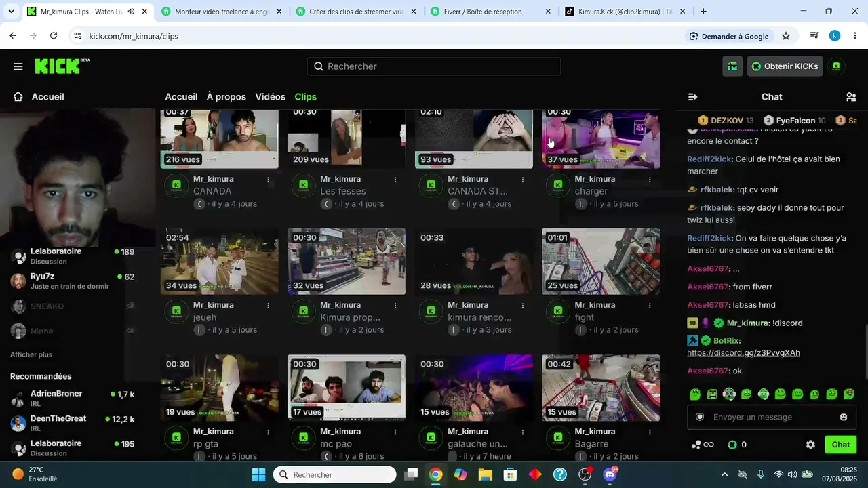Viewport: 868px width, 488px height.
Task: Click the address bar URL kick.com/mr_kimura/clips
Action: pos(134,36)
